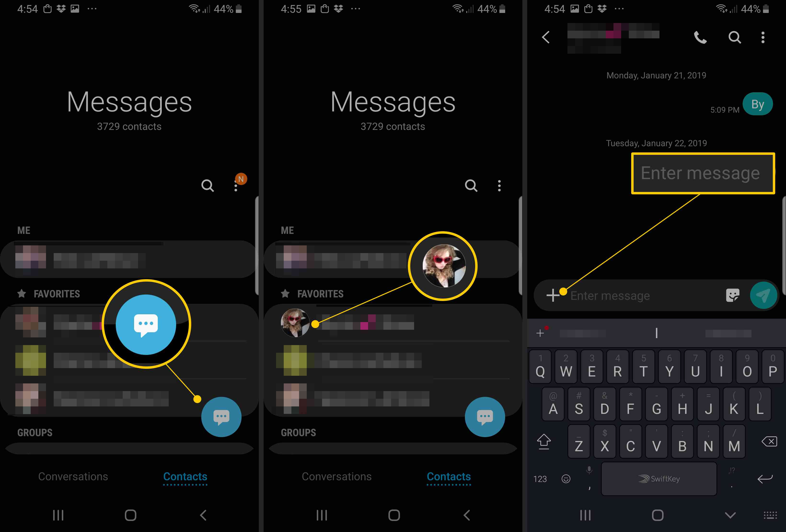
Task: Switch to the Contacts tab
Action: coord(186,476)
